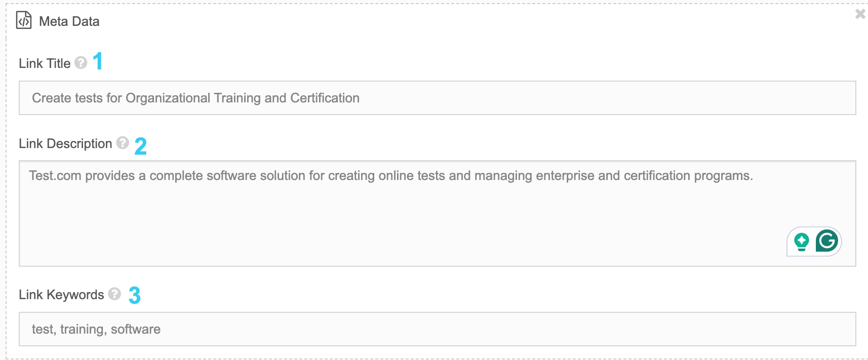This screenshot has width=868, height=360.
Task: Click the blue number 3 marker
Action: click(135, 295)
